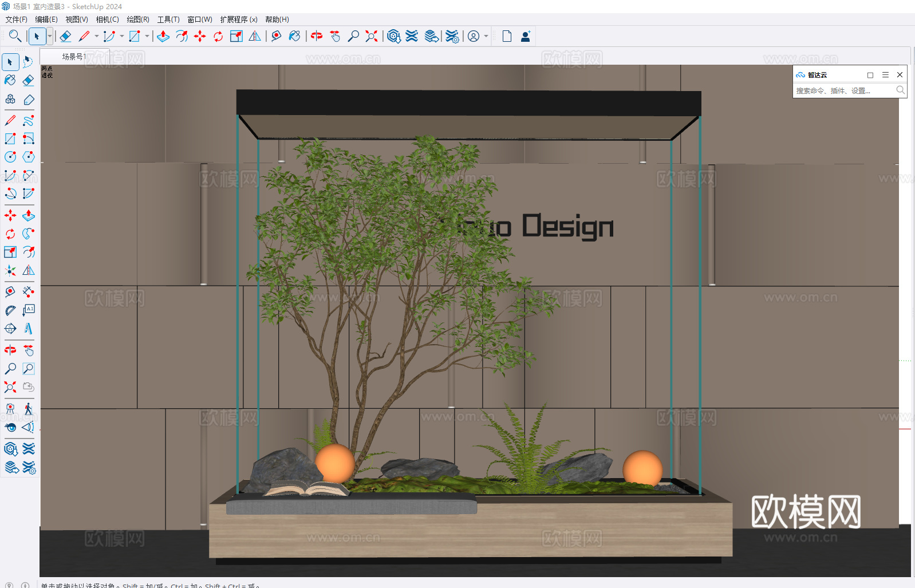The width and height of the screenshot is (915, 588).
Task: Open the 扩展程序(x) extensions menu
Action: [238, 19]
